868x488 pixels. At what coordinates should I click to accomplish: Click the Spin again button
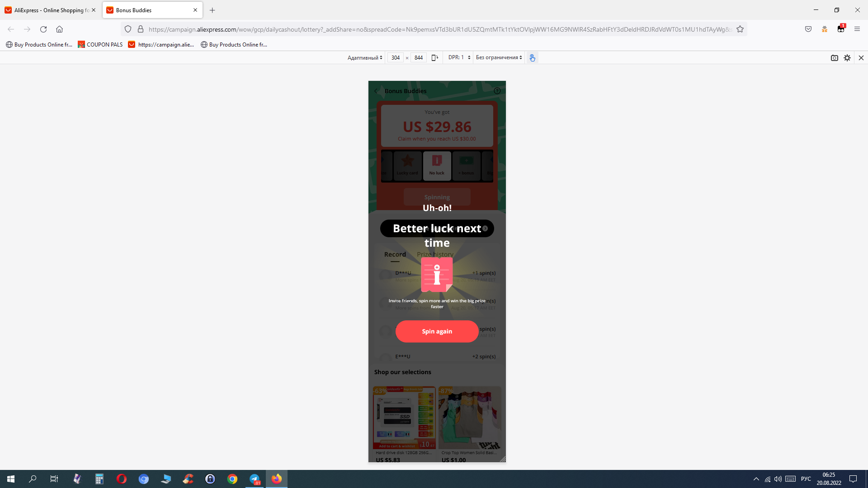437,331
